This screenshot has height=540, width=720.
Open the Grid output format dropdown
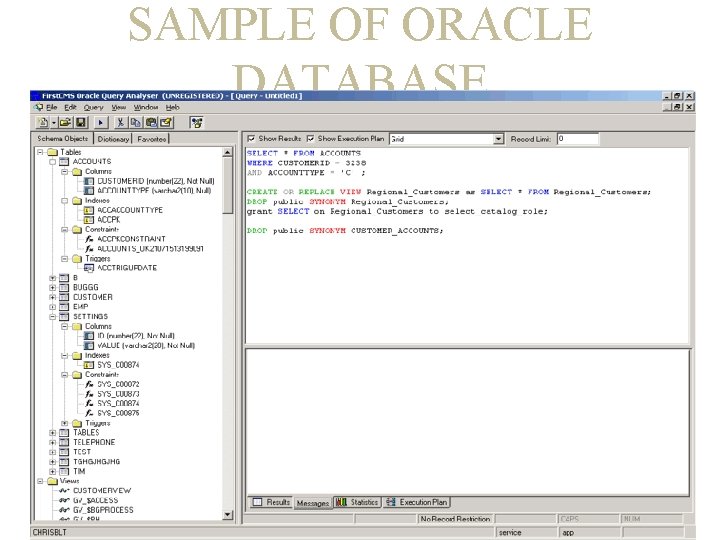[498, 139]
